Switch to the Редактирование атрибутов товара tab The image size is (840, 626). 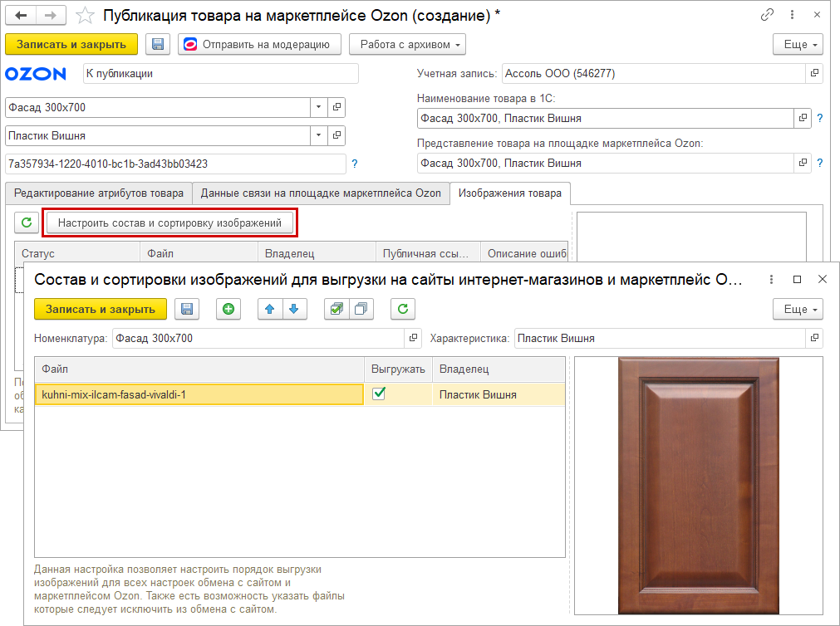tap(98, 193)
